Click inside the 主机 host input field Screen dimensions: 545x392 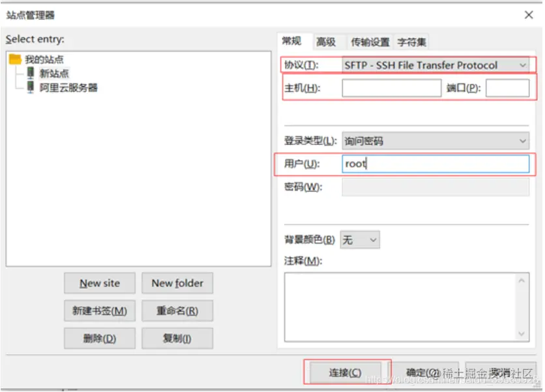[x=391, y=88]
